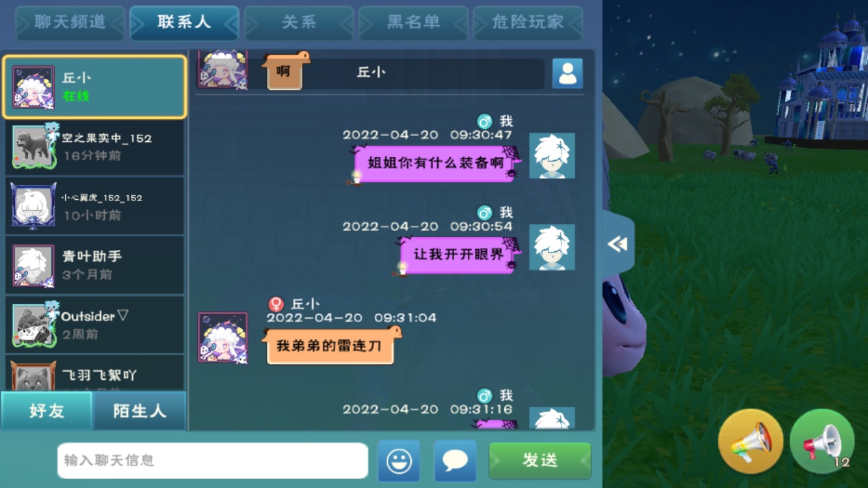Choose the Outsider ▽ contact
Screen dimensions: 868x488
pyautogui.click(x=95, y=325)
